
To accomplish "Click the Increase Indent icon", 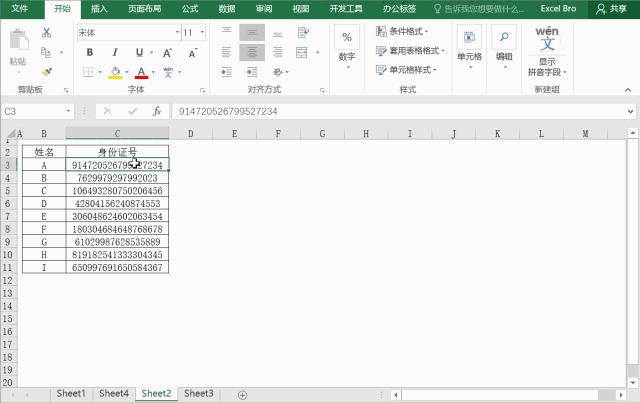I will [x=252, y=72].
